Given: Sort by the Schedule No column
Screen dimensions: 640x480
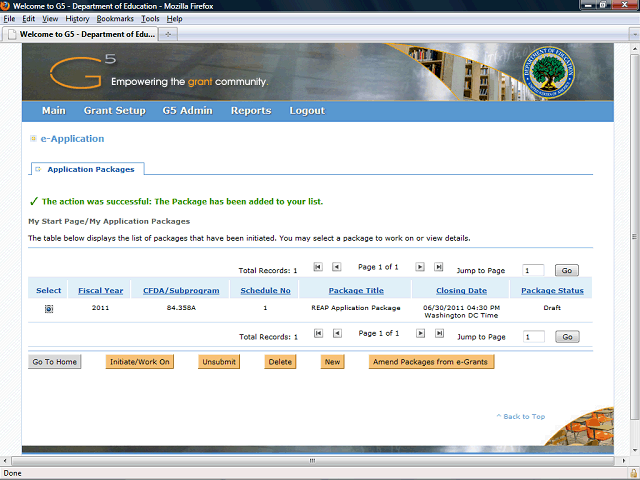Looking at the screenshot, I should point(265,291).
